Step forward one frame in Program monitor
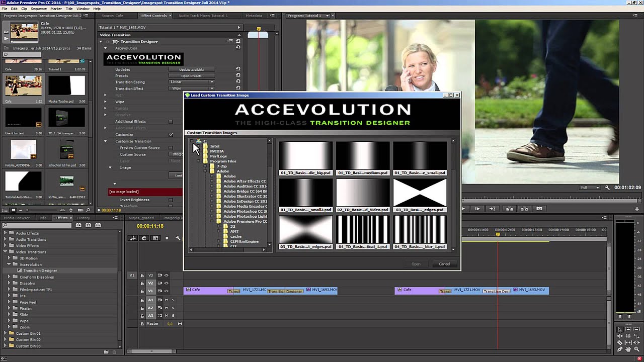The image size is (644, 362). pyautogui.click(x=477, y=208)
